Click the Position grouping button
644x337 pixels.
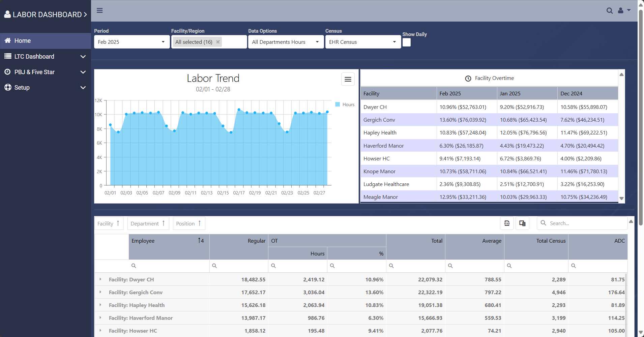tap(188, 223)
